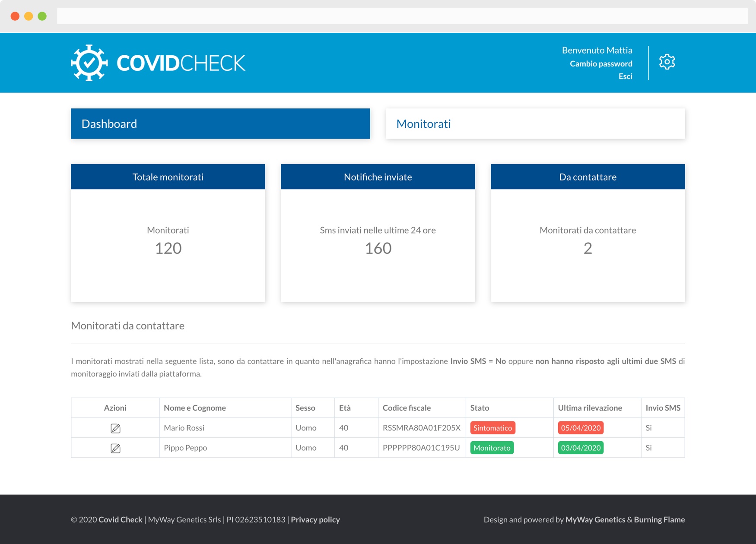The image size is (756, 544).
Task: Click the MyWay Genetics footer credit link
Action: [x=595, y=519]
